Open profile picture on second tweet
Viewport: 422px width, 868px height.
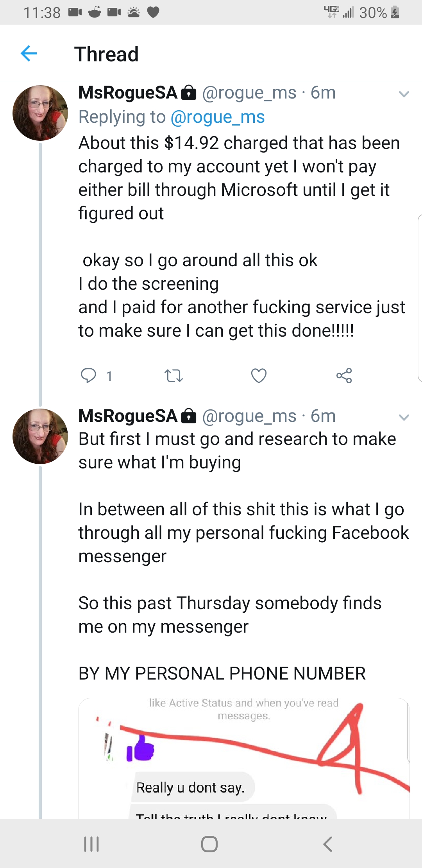[40, 436]
